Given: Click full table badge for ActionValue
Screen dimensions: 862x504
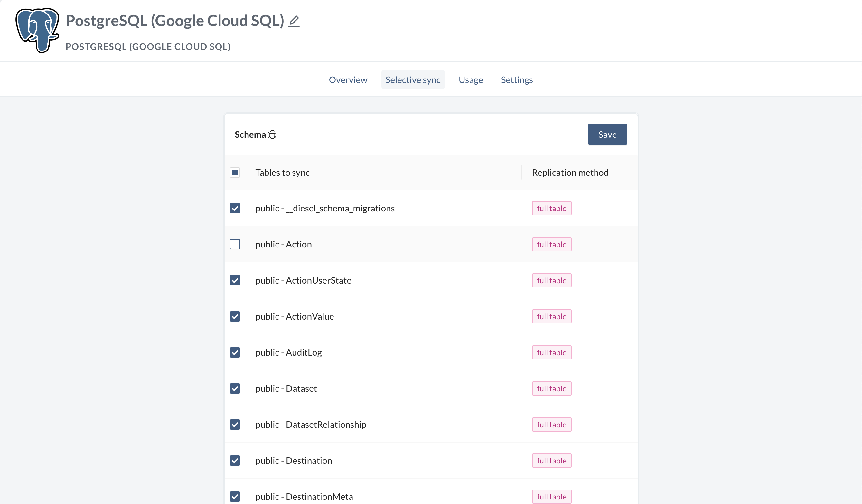Looking at the screenshot, I should pyautogui.click(x=552, y=316).
